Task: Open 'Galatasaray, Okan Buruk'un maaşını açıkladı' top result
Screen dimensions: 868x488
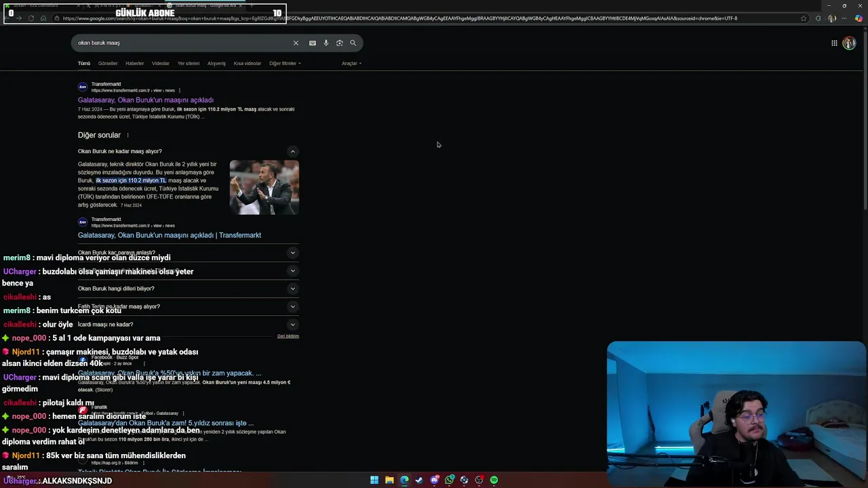Action: point(146,100)
